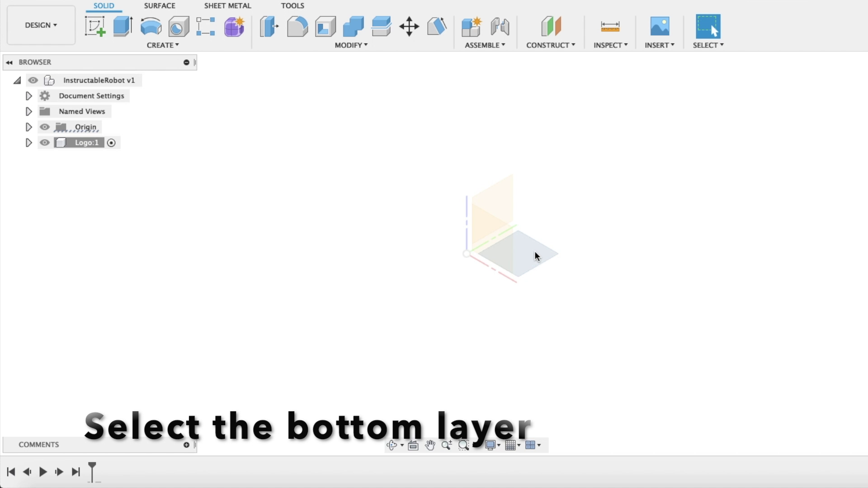Image resolution: width=868 pixels, height=488 pixels.
Task: Open the Insert image tool icon
Action: [x=660, y=26]
